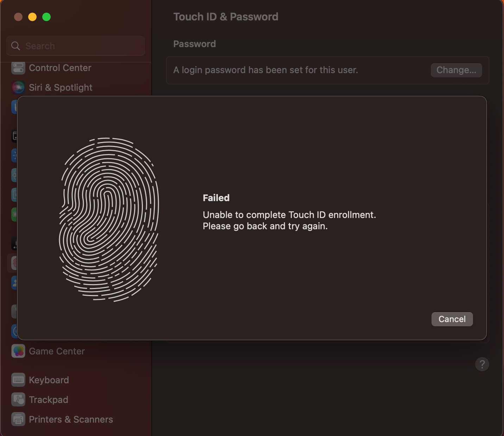Click the Users & Groups sidebar icon
This screenshot has height=436, width=504.
click(x=14, y=282)
